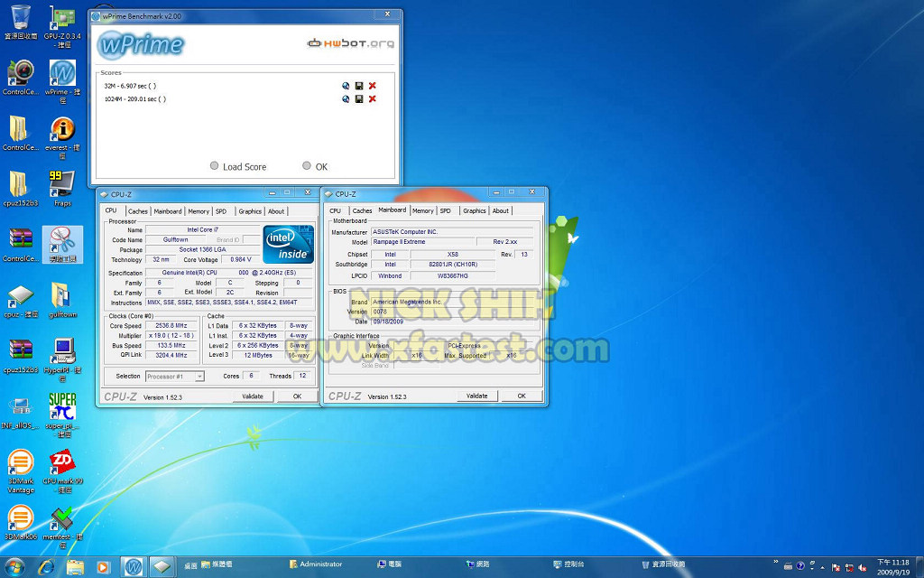Open the GPU-Z 0.3.4 desktop shortcut
This screenshot has width=924, height=578.
62,24
